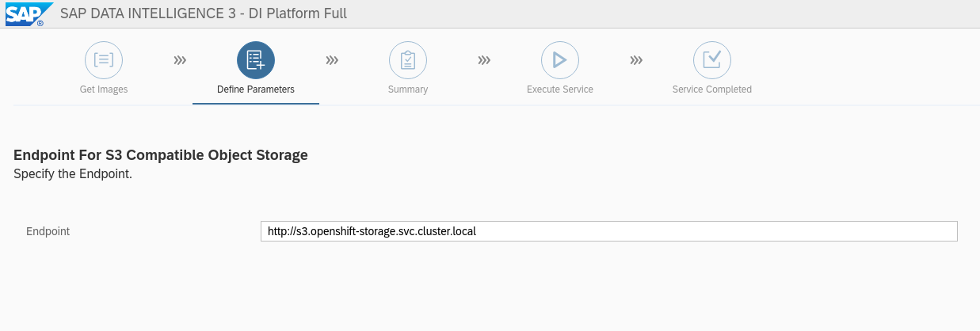The image size is (980, 331).
Task: Jump to Service Completed label
Action: (712, 89)
